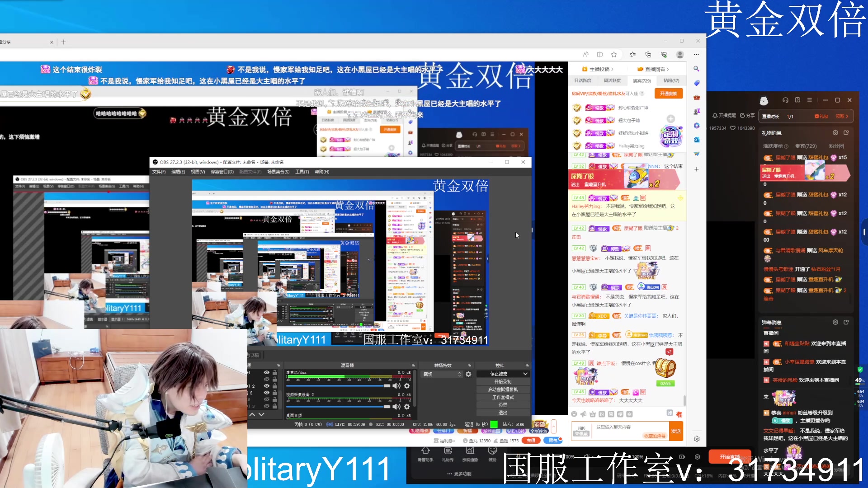Click headset support icon in streaming tool
The height and width of the screenshot is (488, 868).
[785, 100]
